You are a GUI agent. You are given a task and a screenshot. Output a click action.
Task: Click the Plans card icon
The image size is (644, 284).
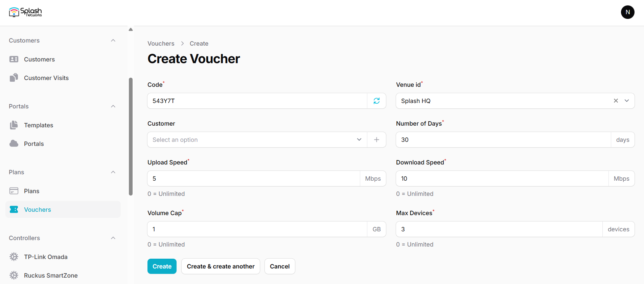[14, 191]
